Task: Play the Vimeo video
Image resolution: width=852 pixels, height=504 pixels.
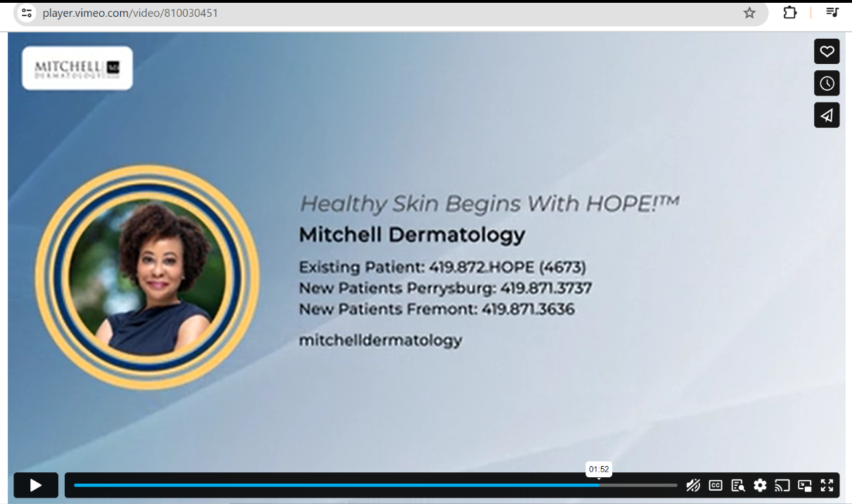Action: [x=36, y=485]
